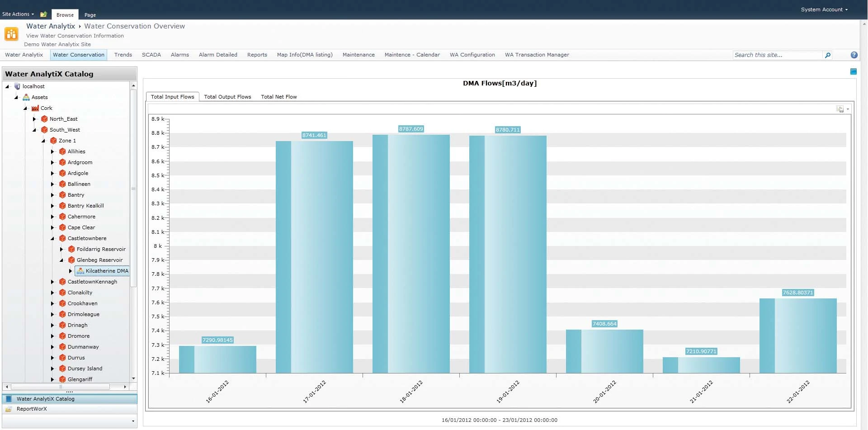
Task: Click the navigate up folder icon
Action: [x=43, y=14]
